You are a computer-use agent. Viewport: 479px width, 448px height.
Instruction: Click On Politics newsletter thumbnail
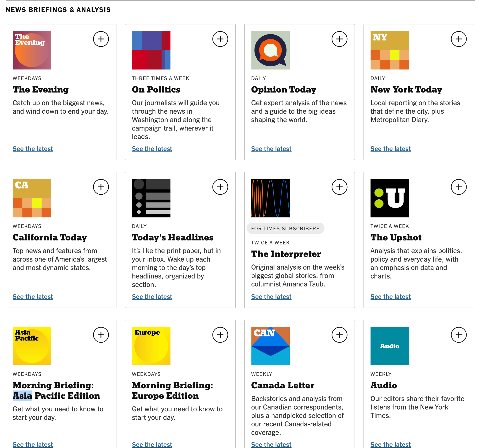151,50
